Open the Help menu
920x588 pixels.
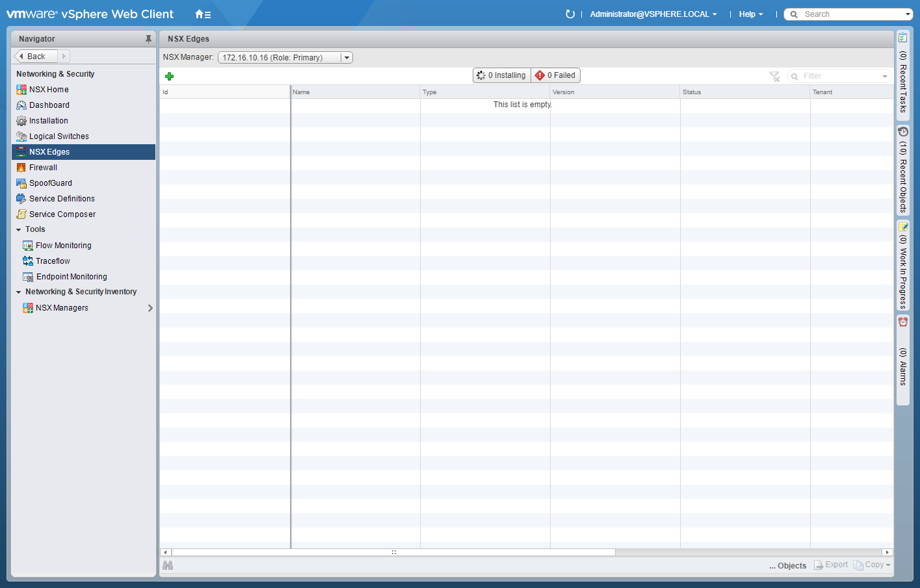tap(750, 14)
